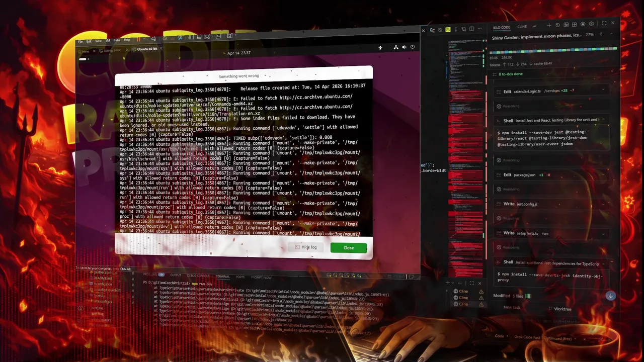The width and height of the screenshot is (644, 362).
Task: Click the New task button
Action: (512, 307)
